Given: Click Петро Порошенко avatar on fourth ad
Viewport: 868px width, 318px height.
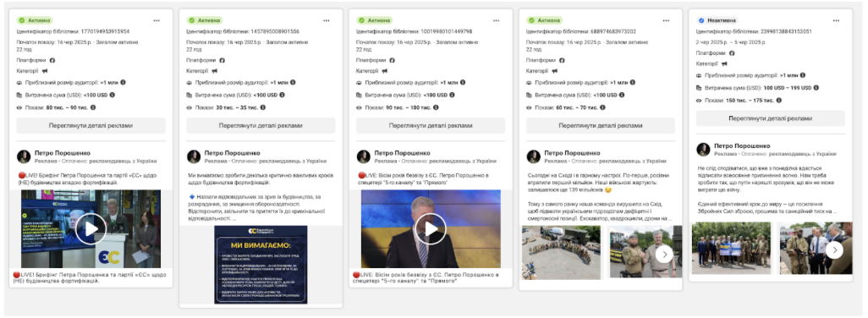Looking at the screenshot, I should coord(533,156).
